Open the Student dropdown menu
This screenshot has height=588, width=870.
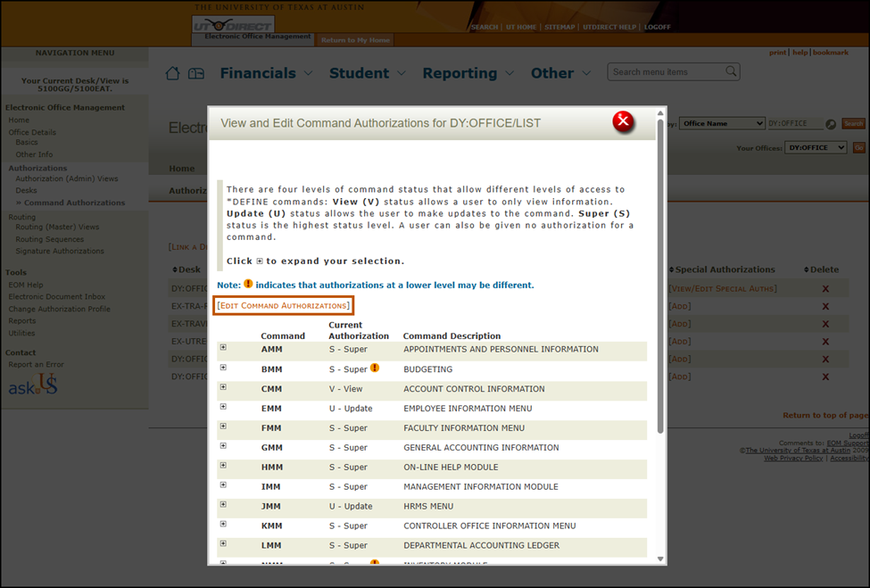[368, 73]
